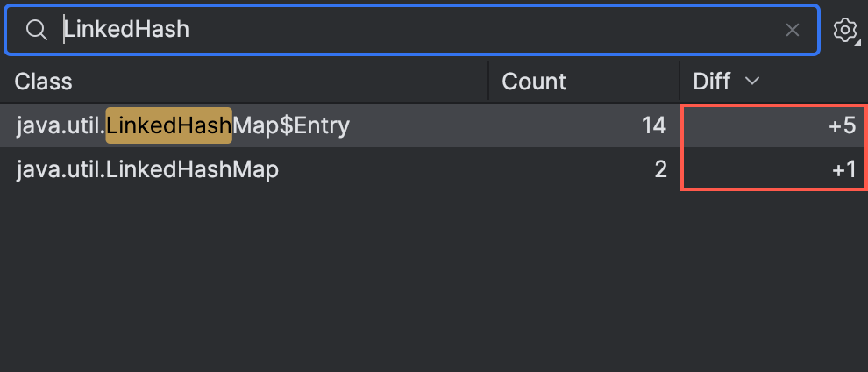
Task: Focus the LinkedHash search input
Action: 421,30
